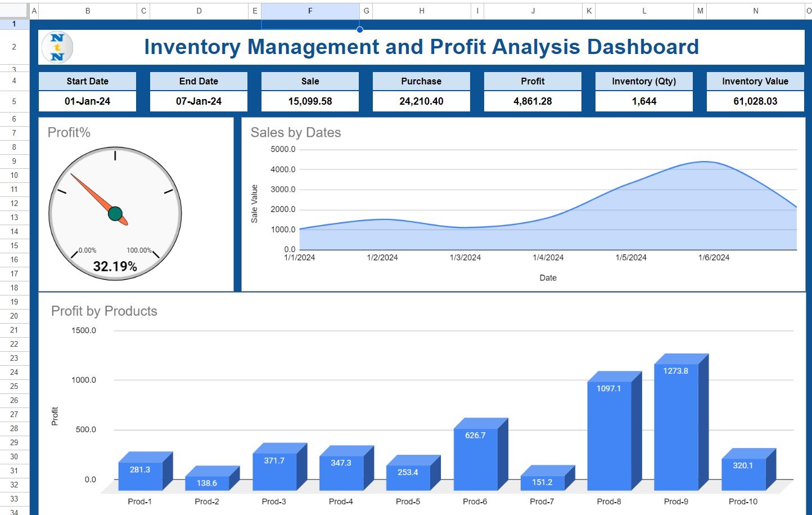Select column J header
The height and width of the screenshot is (515, 812).
[533, 11]
